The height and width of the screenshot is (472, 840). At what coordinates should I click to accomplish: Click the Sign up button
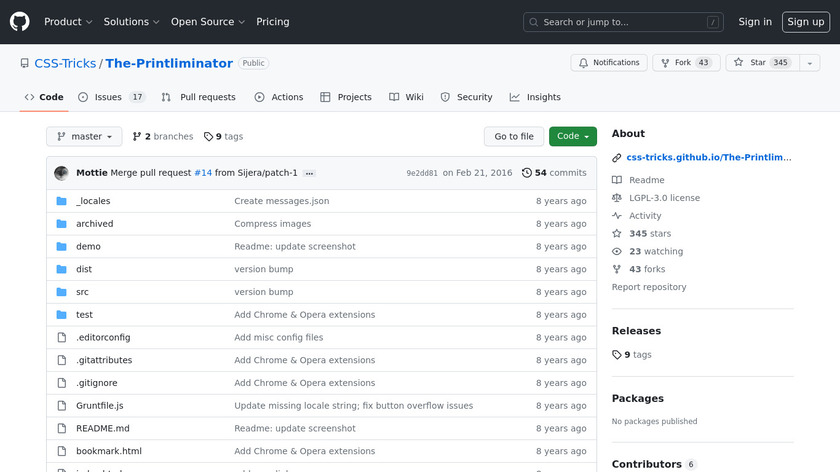pyautogui.click(x=805, y=22)
